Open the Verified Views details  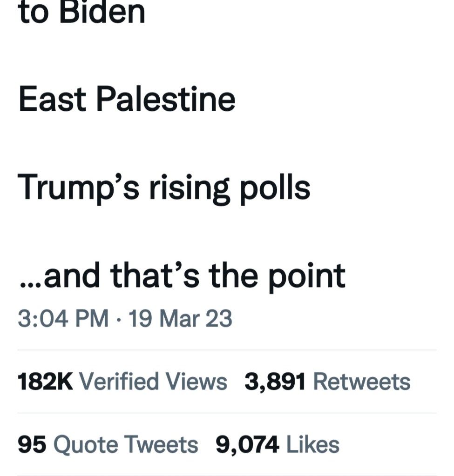pos(153,382)
